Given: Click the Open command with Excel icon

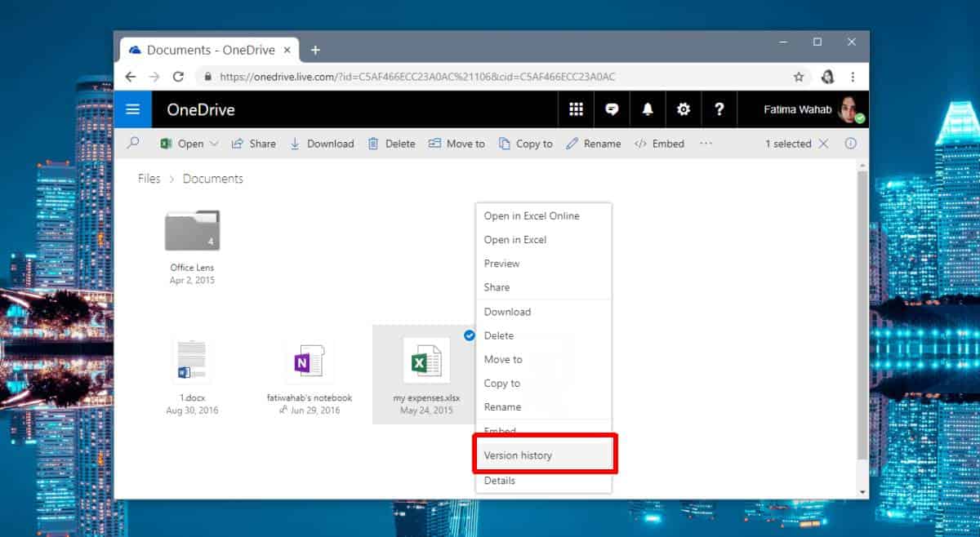Looking at the screenshot, I should point(181,144).
